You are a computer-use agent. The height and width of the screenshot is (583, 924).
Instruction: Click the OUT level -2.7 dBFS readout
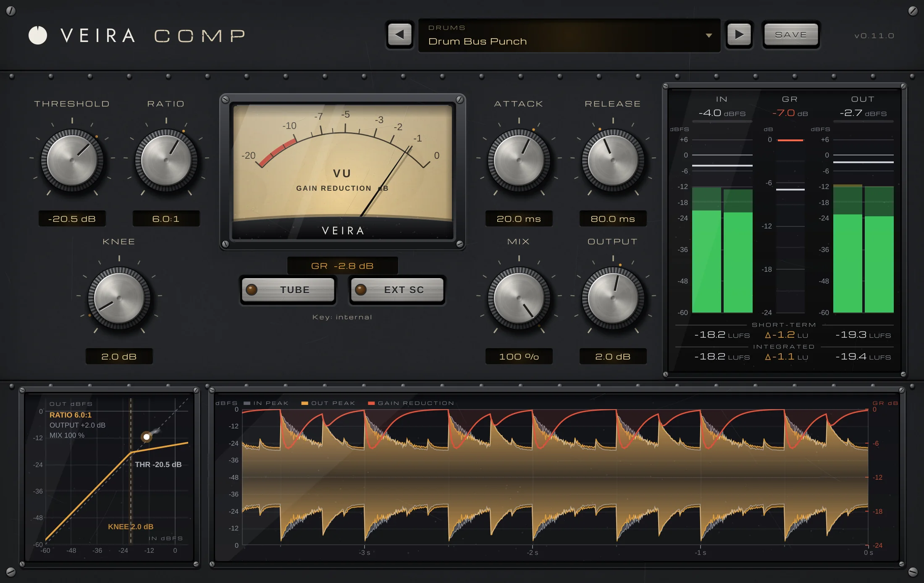click(x=863, y=113)
